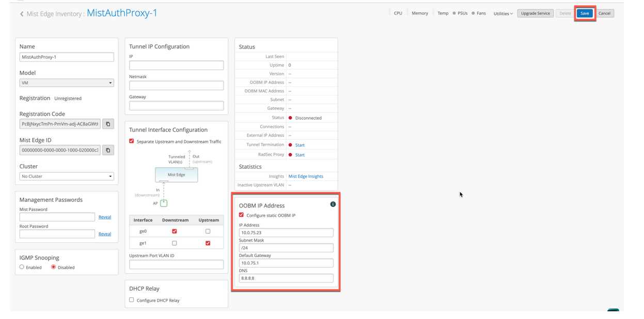Start Tunnel Termination service
644x319 pixels.
[x=300, y=145]
